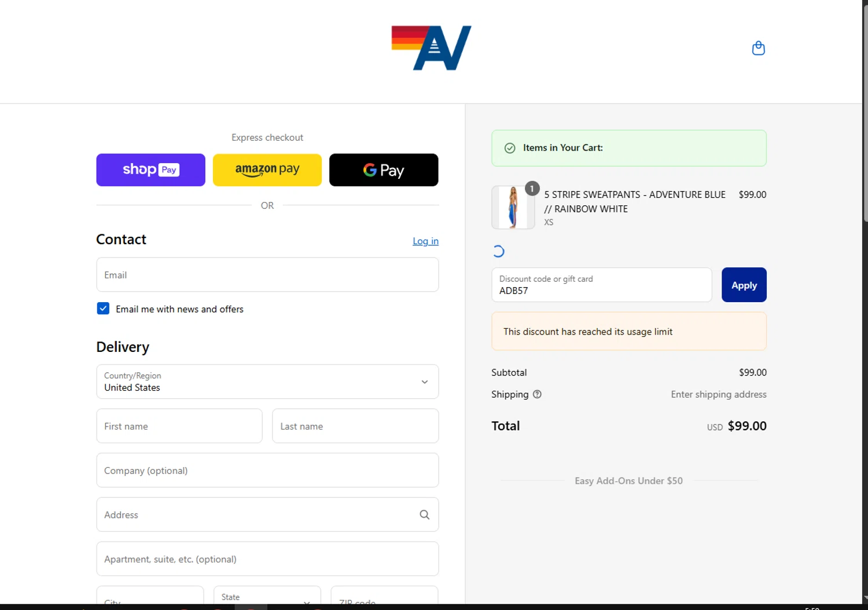The width and height of the screenshot is (868, 610).
Task: Click the 'Items in Your Cart:' banner
Action: [629, 148]
